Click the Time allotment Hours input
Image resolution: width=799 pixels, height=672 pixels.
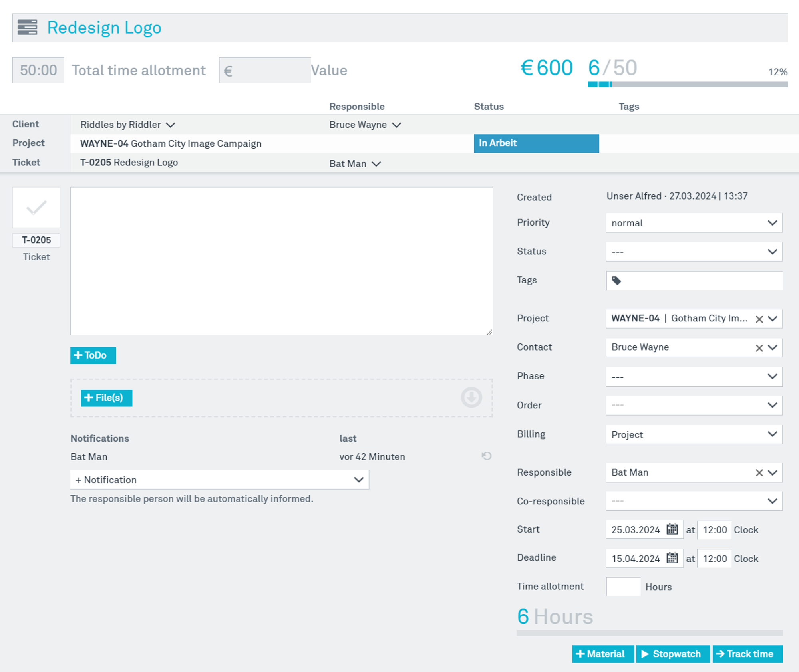pos(623,587)
